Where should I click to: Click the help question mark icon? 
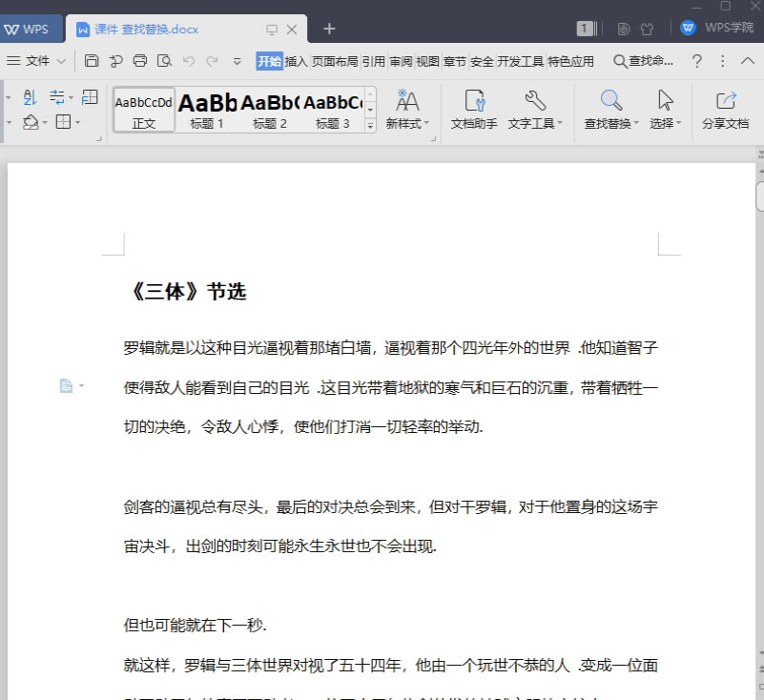click(697, 61)
